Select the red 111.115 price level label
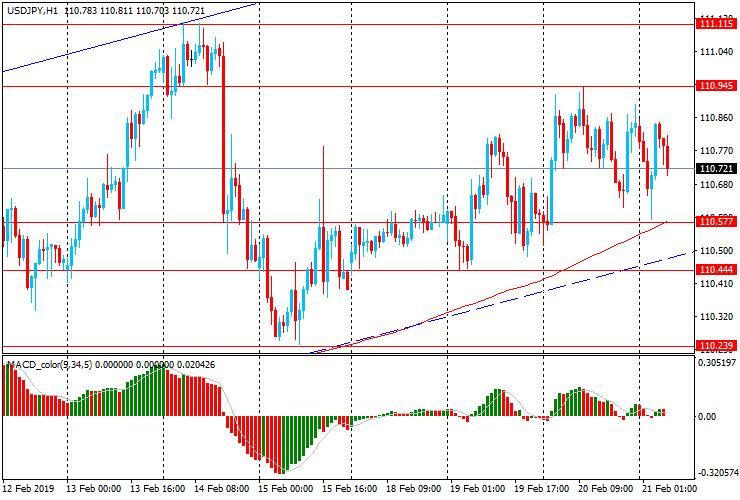The image size is (740, 500). [716, 24]
